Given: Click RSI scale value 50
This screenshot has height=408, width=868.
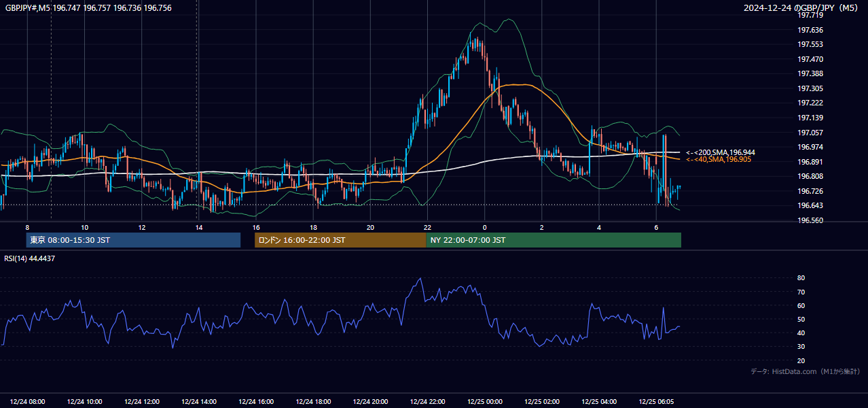Looking at the screenshot, I should [801, 319].
